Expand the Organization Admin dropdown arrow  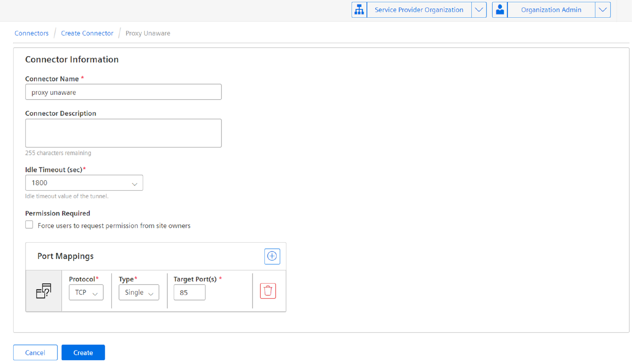click(x=603, y=10)
